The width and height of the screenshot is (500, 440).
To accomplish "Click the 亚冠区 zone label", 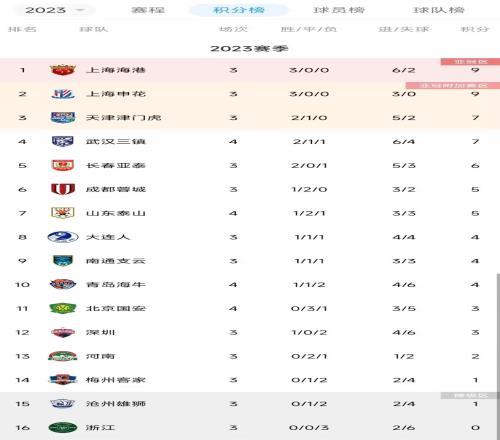I will coord(470,62).
